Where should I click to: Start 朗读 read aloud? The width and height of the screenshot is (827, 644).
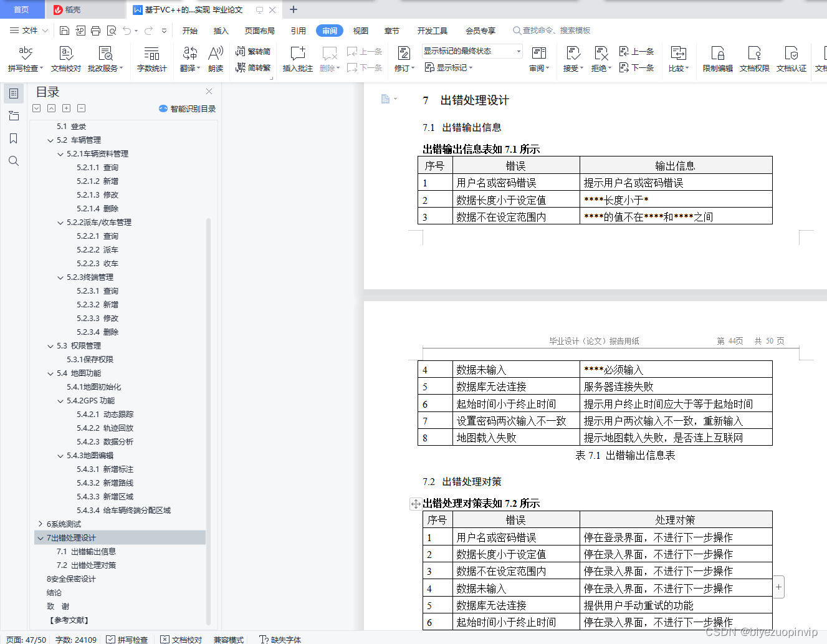click(215, 59)
